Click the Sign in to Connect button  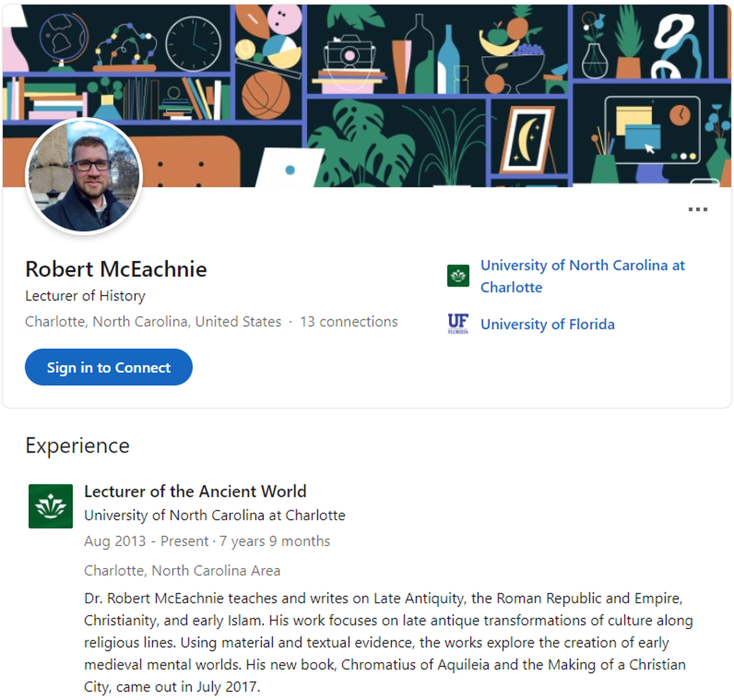(108, 367)
